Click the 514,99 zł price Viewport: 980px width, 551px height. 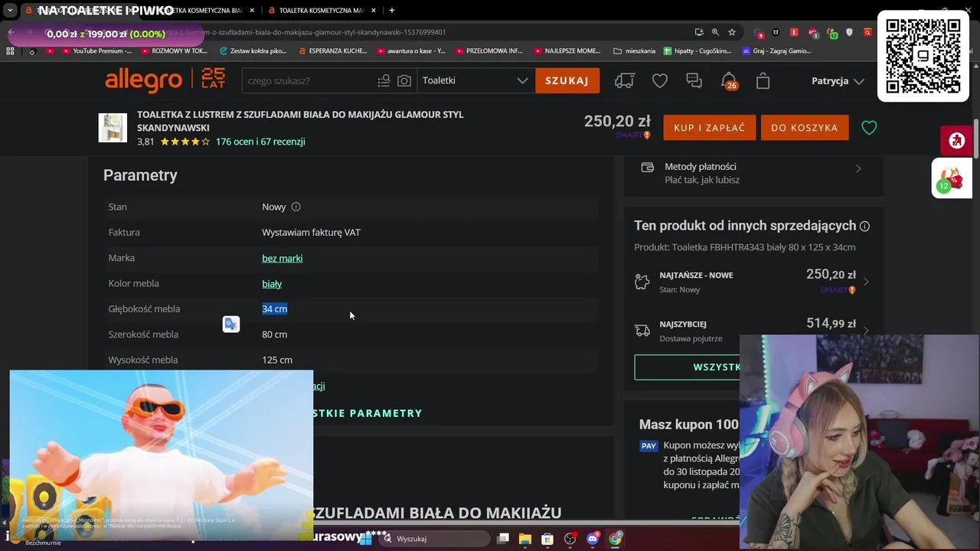(x=831, y=324)
